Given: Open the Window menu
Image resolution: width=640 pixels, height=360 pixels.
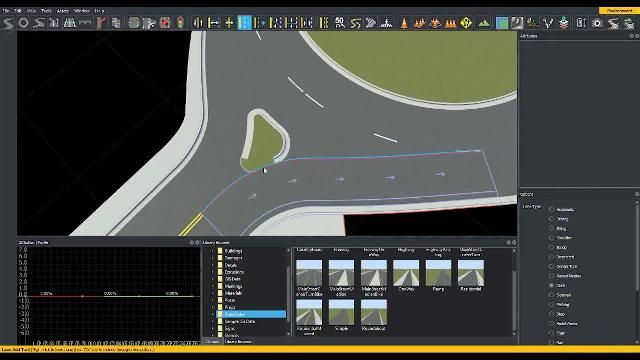Looking at the screenshot, I should point(82,11).
